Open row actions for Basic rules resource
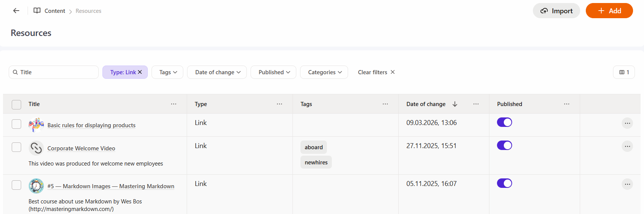 (627, 123)
